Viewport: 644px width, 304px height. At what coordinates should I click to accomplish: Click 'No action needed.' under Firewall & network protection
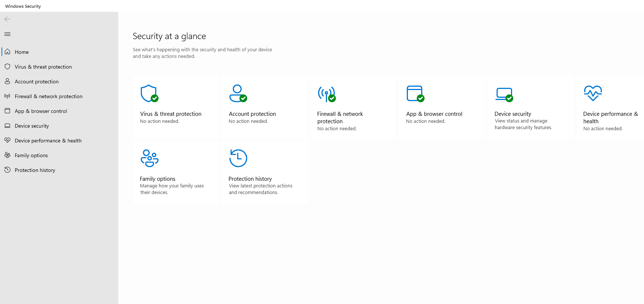click(337, 129)
